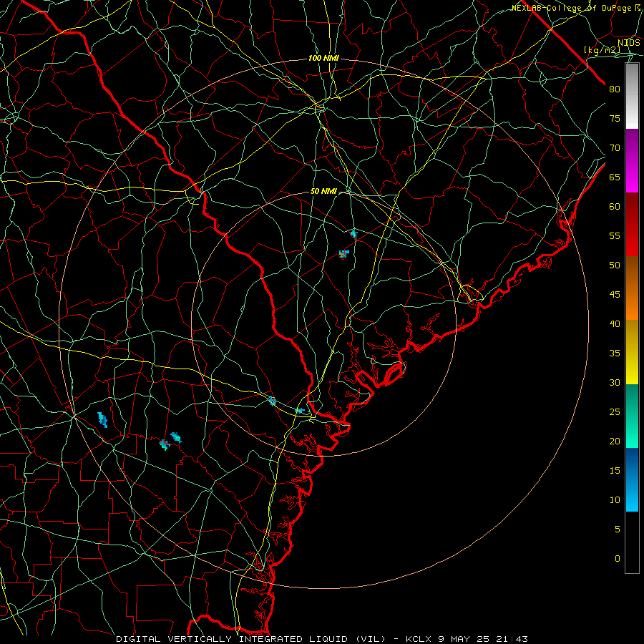The image size is (644, 644).
Task: Click the westernmost VIL echo near the 100 NMI ring
Action: point(102,420)
